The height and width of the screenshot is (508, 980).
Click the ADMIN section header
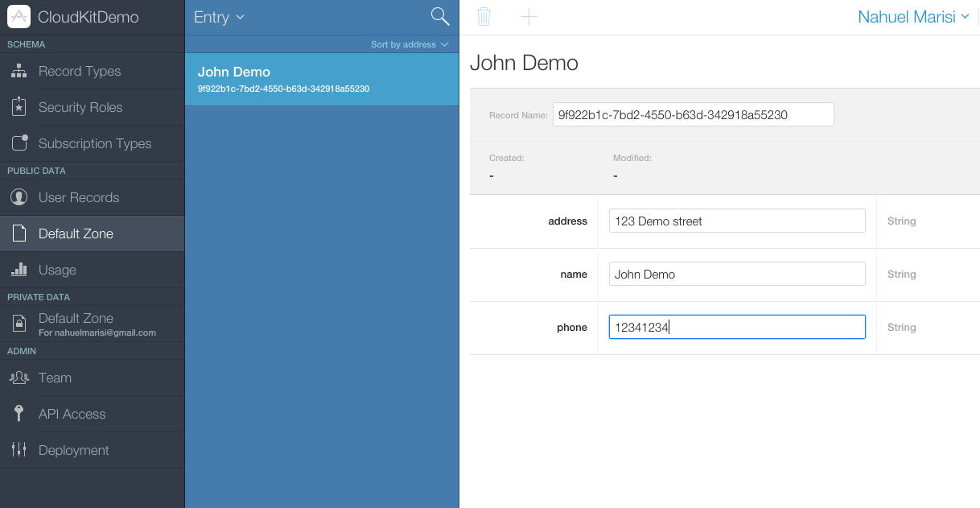tap(22, 351)
